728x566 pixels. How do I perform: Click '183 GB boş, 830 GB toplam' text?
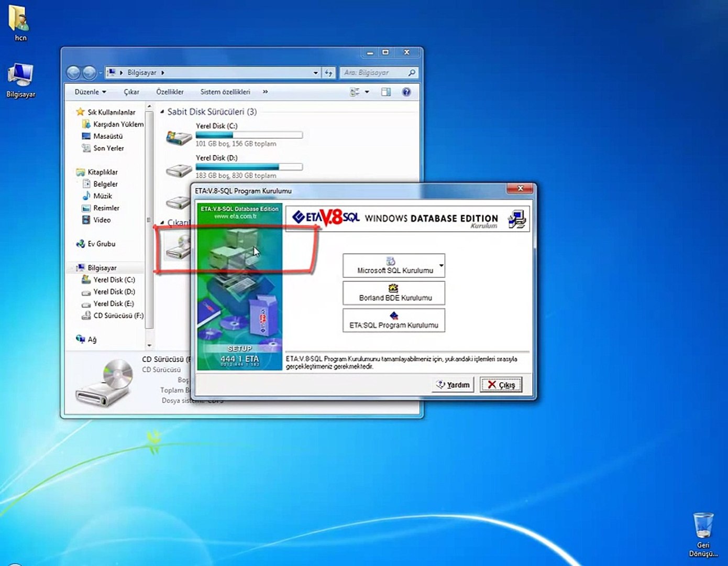(236, 176)
